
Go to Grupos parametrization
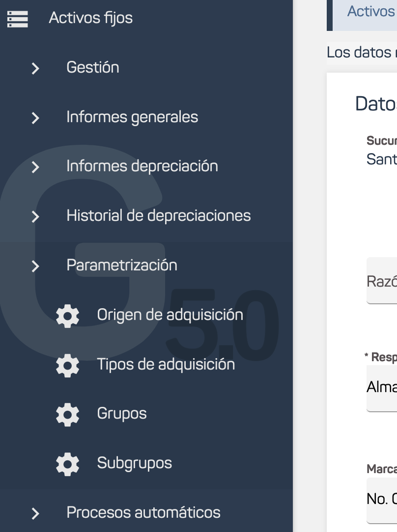(122, 414)
